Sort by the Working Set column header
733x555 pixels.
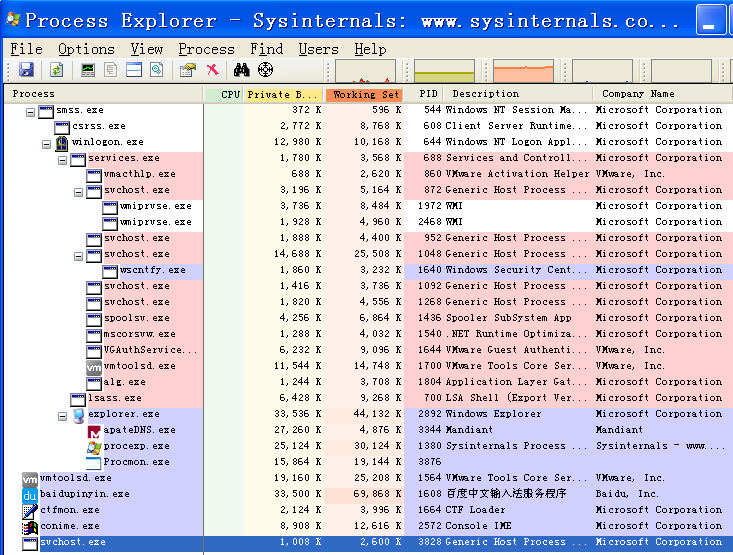[x=364, y=94]
